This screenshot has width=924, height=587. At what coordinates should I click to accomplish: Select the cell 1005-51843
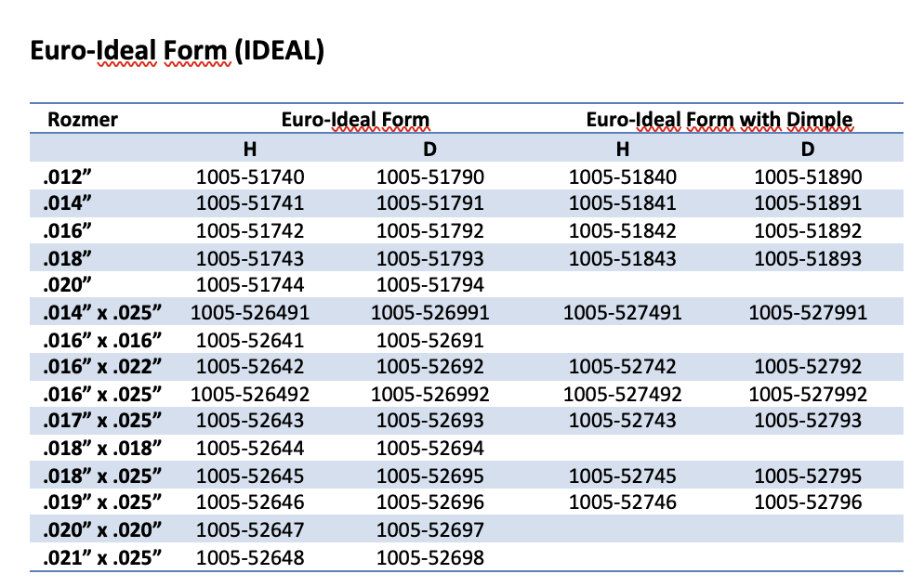point(622,258)
